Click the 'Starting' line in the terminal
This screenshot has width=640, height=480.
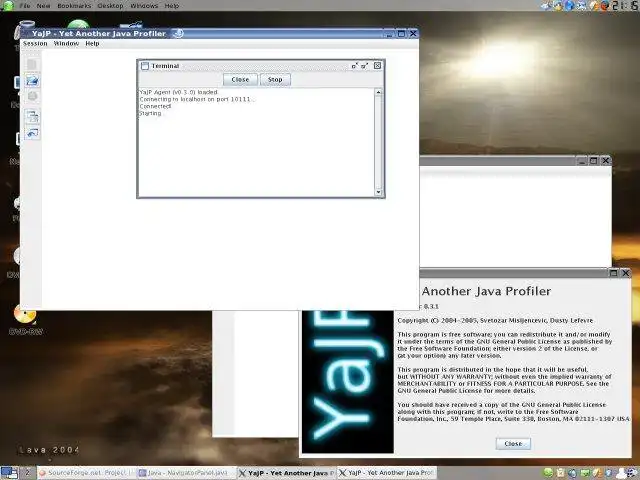150,113
